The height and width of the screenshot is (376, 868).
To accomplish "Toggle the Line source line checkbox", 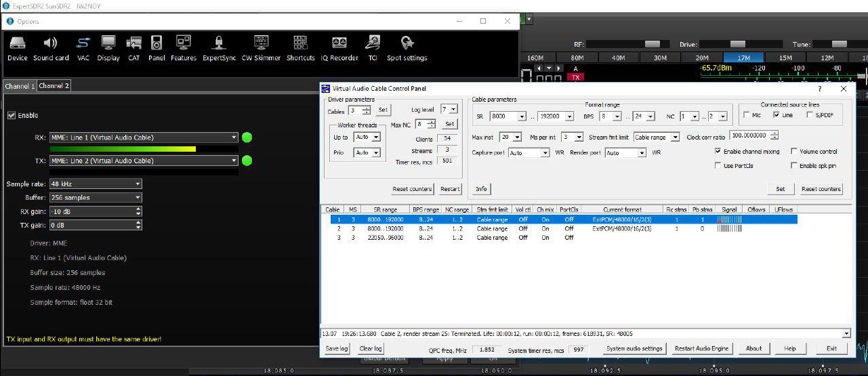I will tap(777, 115).
